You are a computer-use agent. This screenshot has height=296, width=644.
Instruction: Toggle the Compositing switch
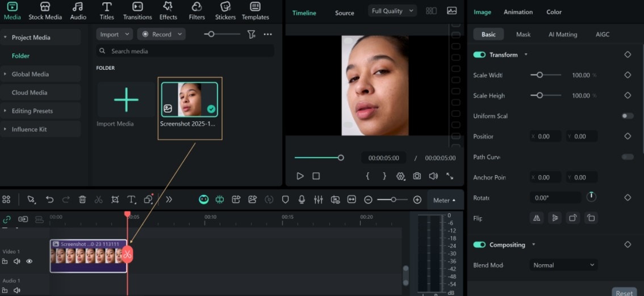(479, 244)
